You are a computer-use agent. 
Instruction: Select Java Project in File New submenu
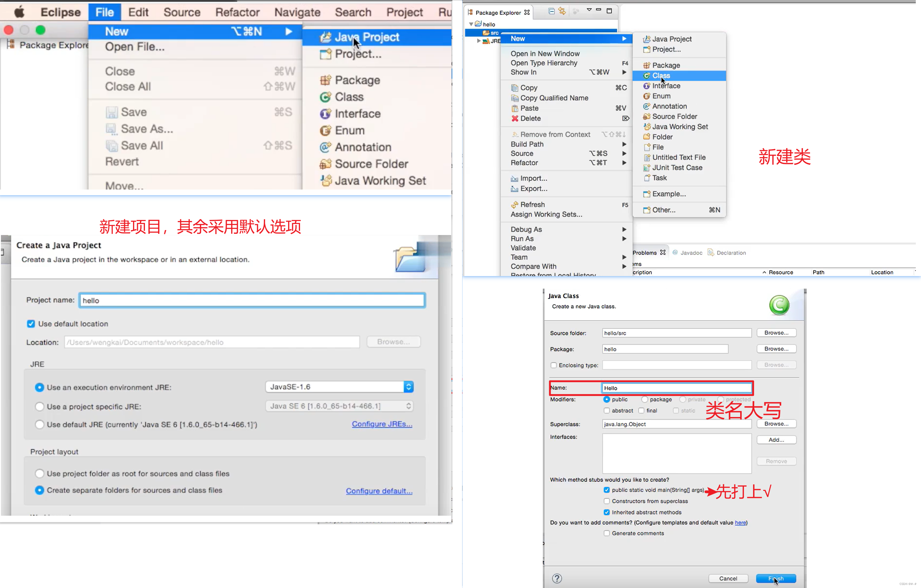tap(377, 37)
